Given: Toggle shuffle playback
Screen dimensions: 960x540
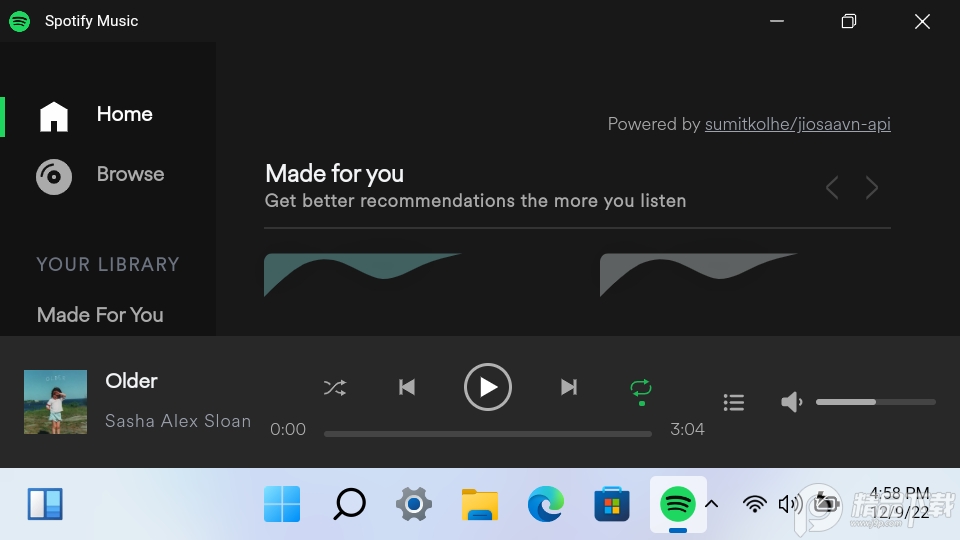Looking at the screenshot, I should coord(335,388).
